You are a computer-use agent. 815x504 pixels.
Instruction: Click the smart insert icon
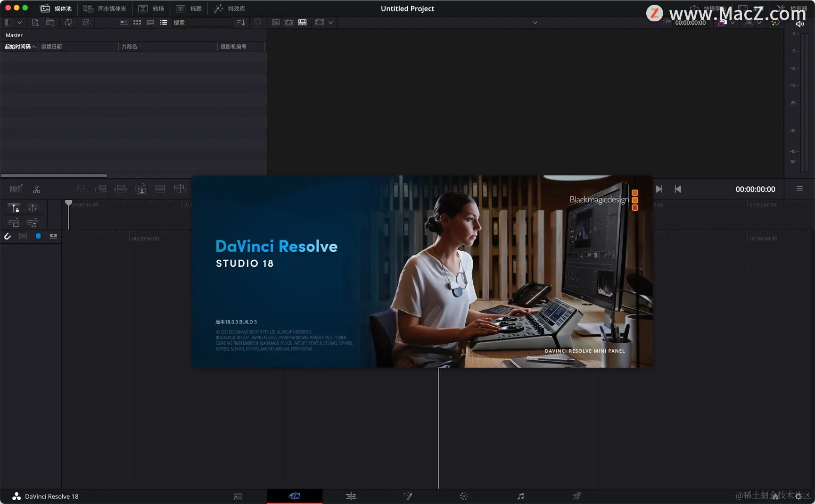(81, 189)
